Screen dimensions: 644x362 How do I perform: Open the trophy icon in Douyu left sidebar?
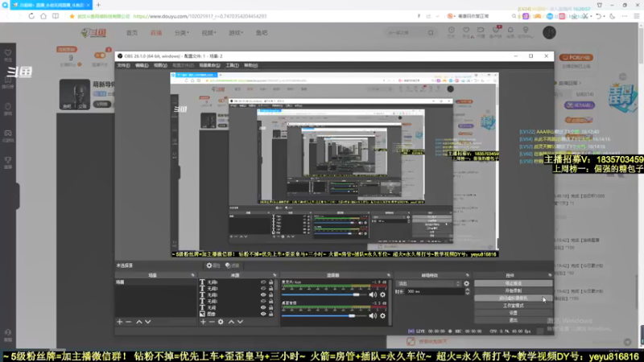coord(8,160)
